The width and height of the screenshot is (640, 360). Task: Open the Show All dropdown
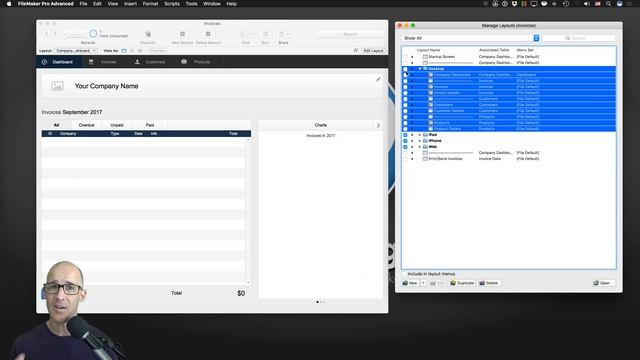(x=471, y=38)
